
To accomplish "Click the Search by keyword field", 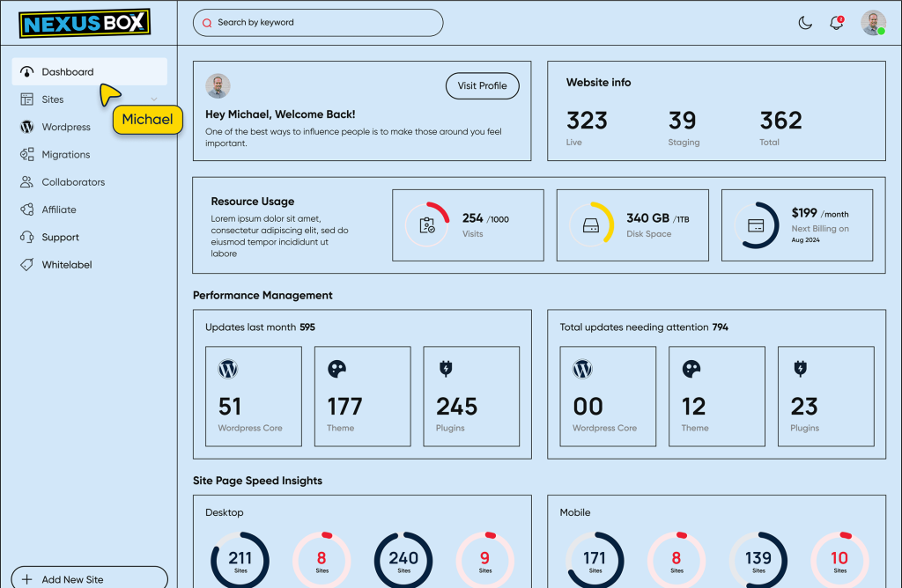I will [318, 23].
